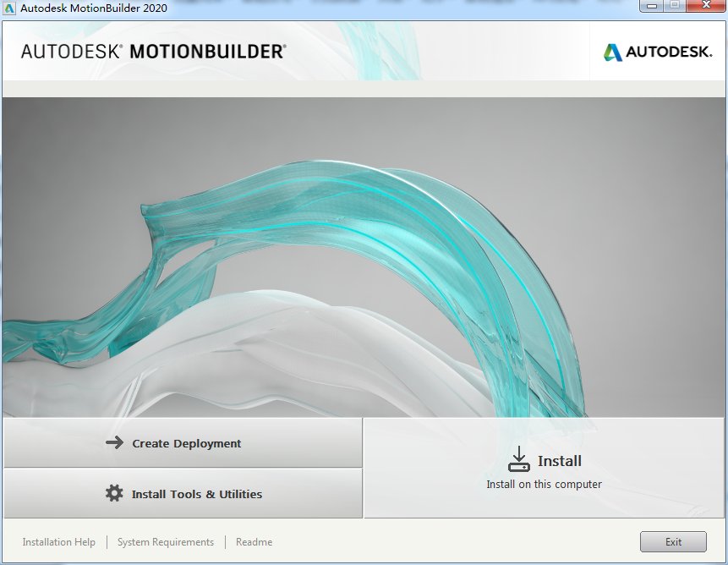Launch Install Tools & Utilities
Viewport: 728px width, 565px height.
[x=183, y=493]
